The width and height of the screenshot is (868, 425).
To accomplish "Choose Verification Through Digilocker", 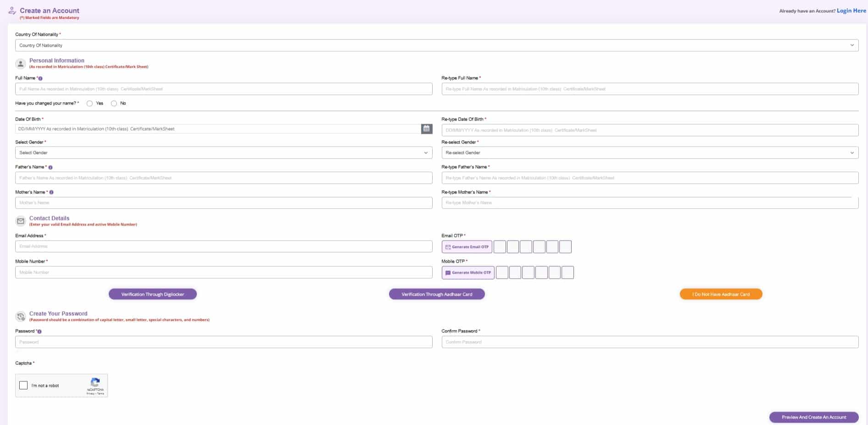I will click(x=152, y=294).
